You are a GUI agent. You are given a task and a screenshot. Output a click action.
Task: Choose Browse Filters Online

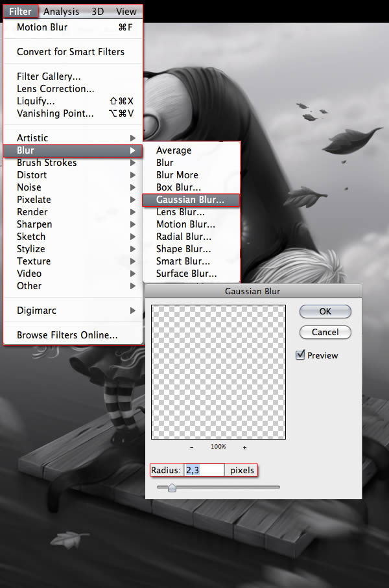73,335
